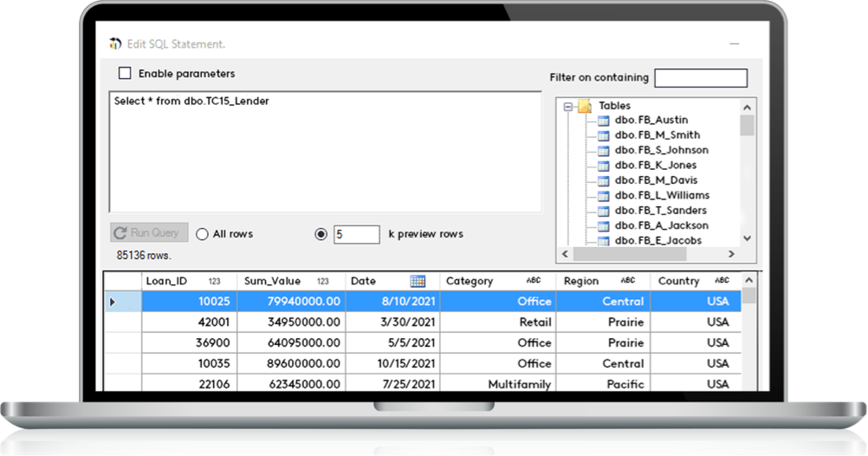Click the dbo.FB_Austin table icon
This screenshot has width=868, height=456.
(x=604, y=121)
